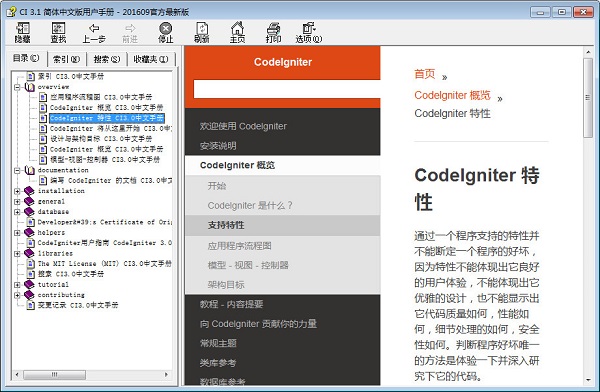Select CodeIgniter 将从这里开始 tree item
This screenshot has width=600, height=392.
[x=111, y=129]
